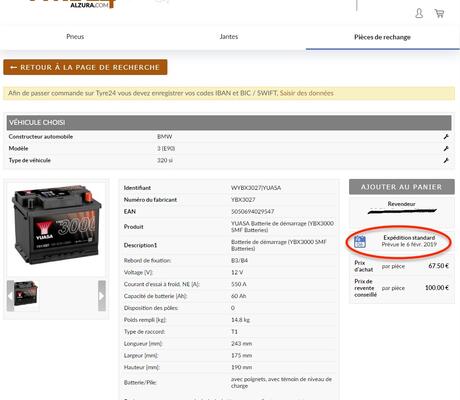
Task: Edit Modèle with its wrench icon
Action: (446, 148)
